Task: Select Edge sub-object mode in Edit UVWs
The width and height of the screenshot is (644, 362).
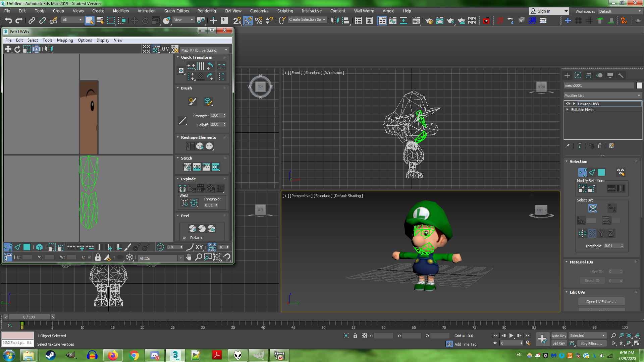Action: (x=17, y=247)
